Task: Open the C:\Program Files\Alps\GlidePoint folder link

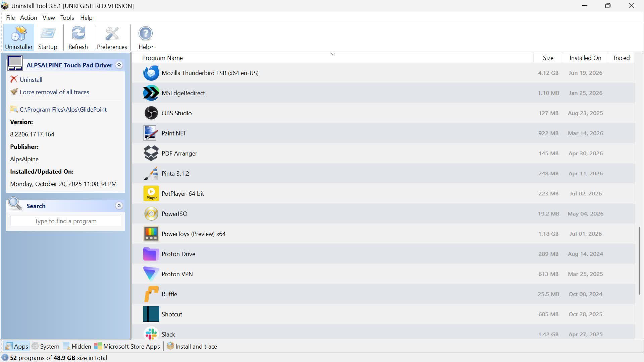Action: [x=63, y=109]
